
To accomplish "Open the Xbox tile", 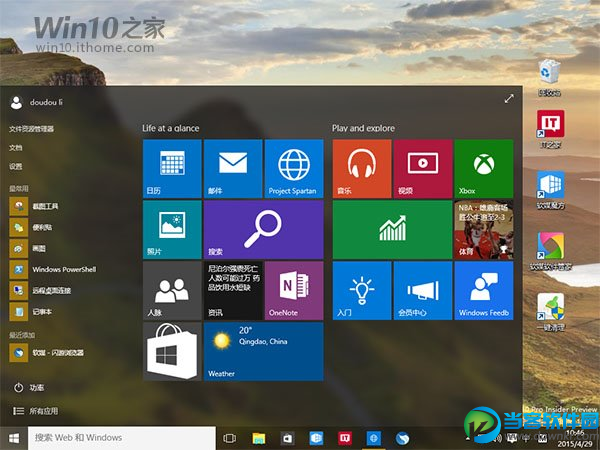I will 483,168.
